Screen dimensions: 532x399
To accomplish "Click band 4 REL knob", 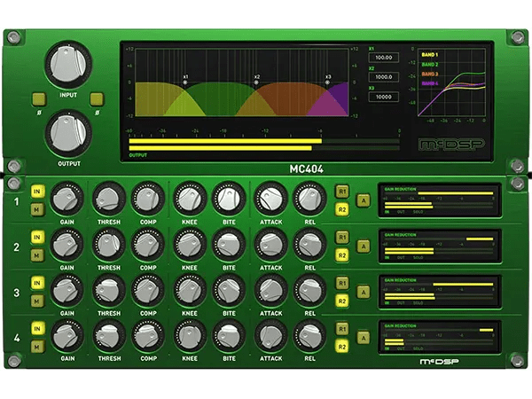I will (x=309, y=336).
